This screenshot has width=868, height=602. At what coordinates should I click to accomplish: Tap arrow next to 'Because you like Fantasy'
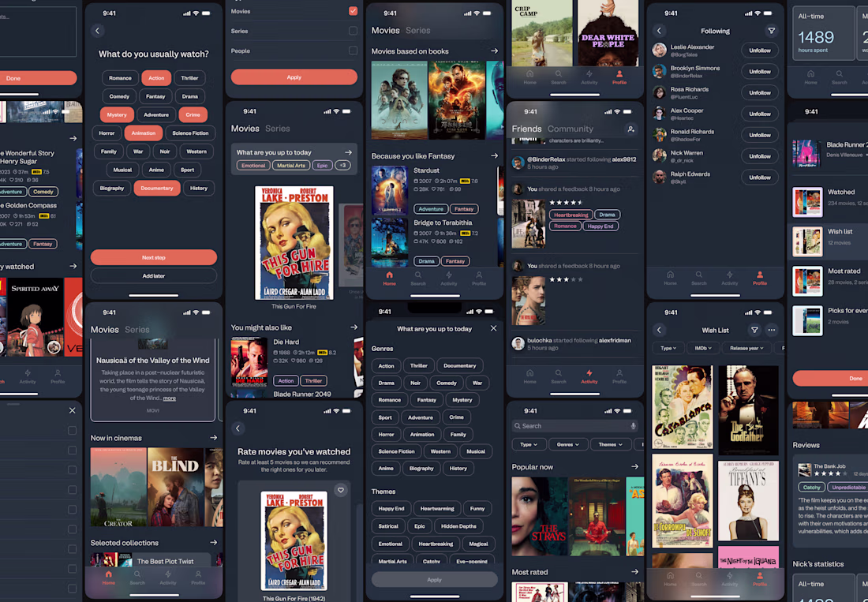pyautogui.click(x=494, y=156)
